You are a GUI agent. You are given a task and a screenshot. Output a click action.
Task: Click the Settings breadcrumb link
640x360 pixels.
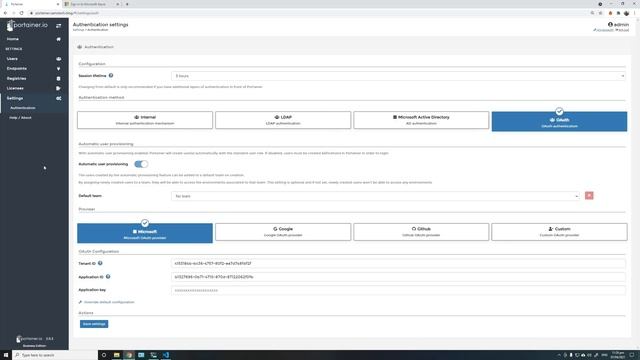tap(78, 30)
